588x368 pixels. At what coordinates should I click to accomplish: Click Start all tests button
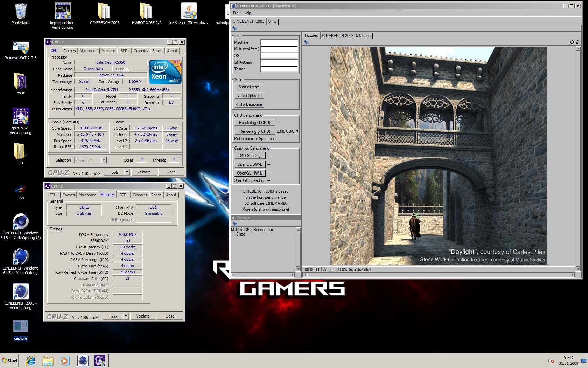click(249, 87)
